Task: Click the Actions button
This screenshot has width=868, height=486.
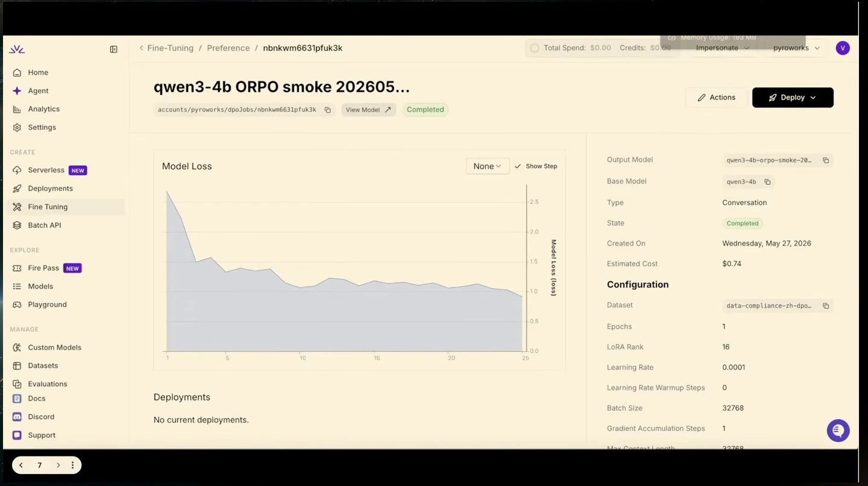Action: 717,98
